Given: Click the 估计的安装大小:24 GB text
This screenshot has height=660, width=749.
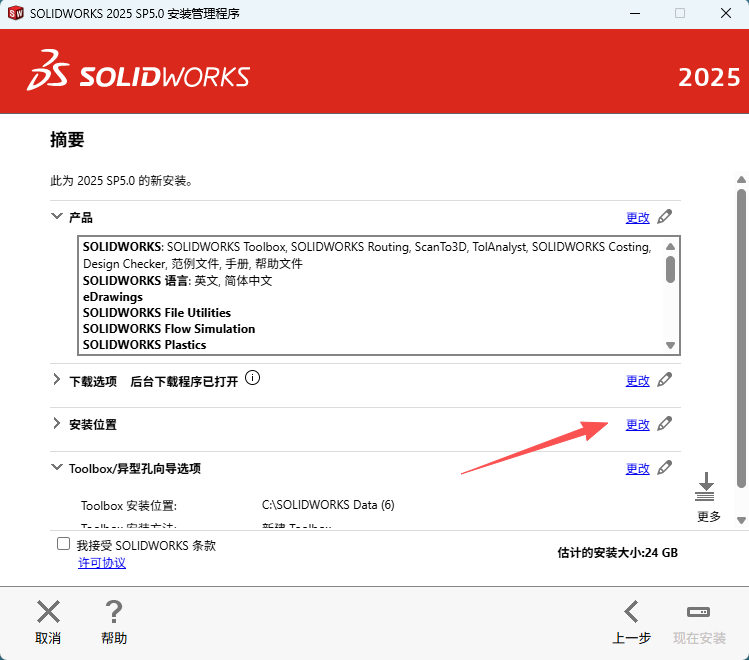Looking at the screenshot, I should [x=618, y=553].
